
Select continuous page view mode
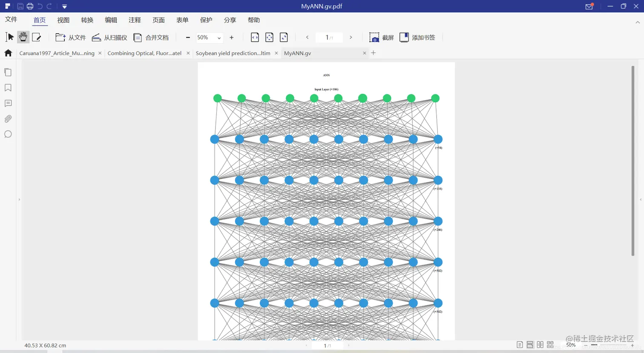[530, 344]
